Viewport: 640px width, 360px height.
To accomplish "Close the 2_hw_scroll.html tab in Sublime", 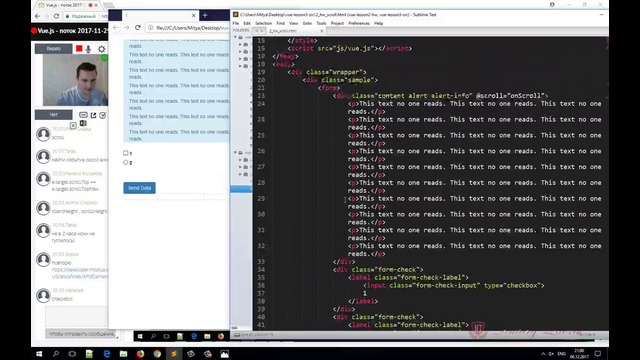I will (322, 31).
